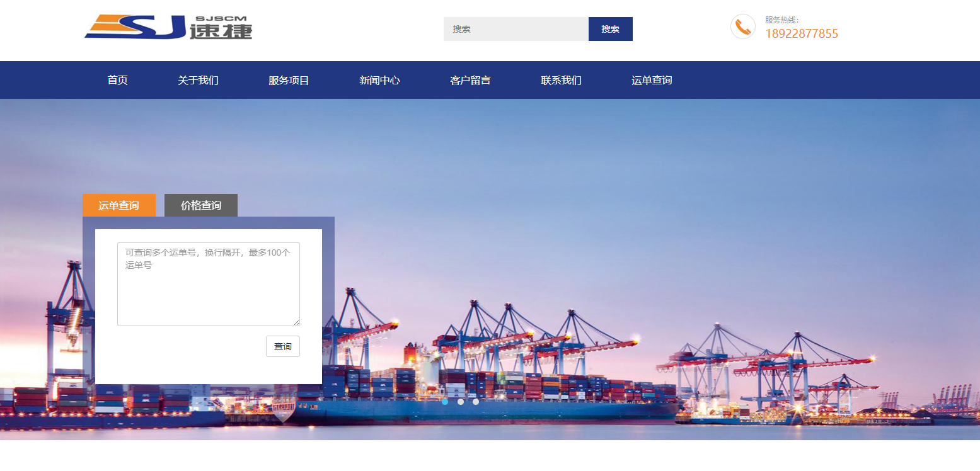This screenshot has width=980, height=471.
Task: Focus the 运单号 multi-line textarea
Action: point(209,284)
